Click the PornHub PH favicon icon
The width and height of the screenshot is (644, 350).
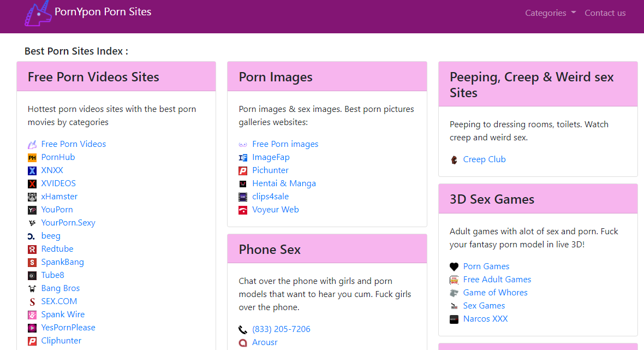coord(32,157)
